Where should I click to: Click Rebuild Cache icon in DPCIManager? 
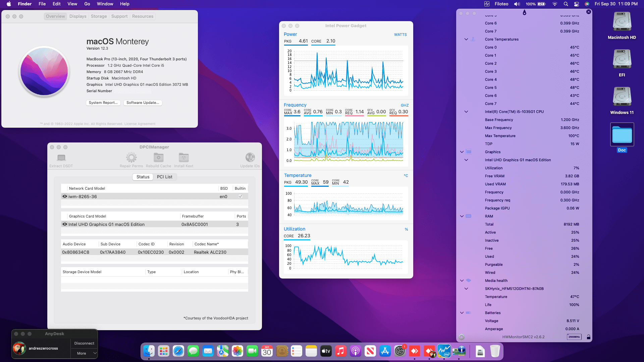coord(158,157)
